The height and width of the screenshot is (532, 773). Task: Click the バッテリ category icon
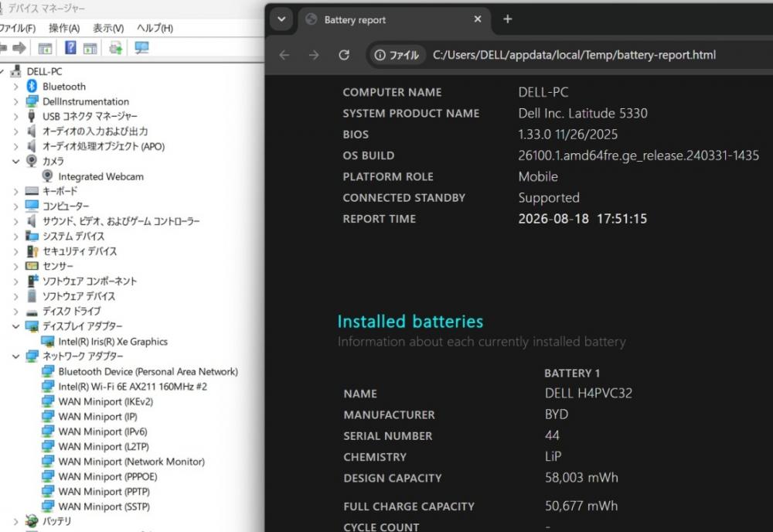point(32,520)
